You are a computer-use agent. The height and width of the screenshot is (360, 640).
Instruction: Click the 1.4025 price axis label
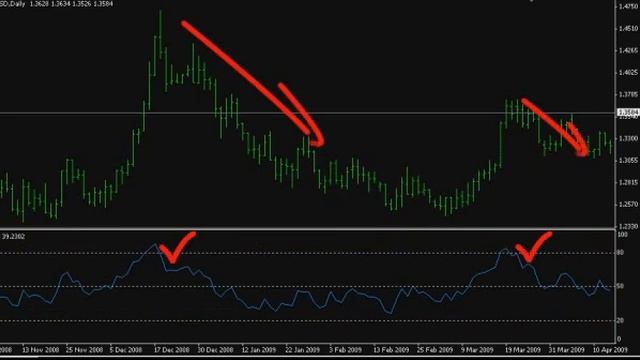tap(628, 73)
